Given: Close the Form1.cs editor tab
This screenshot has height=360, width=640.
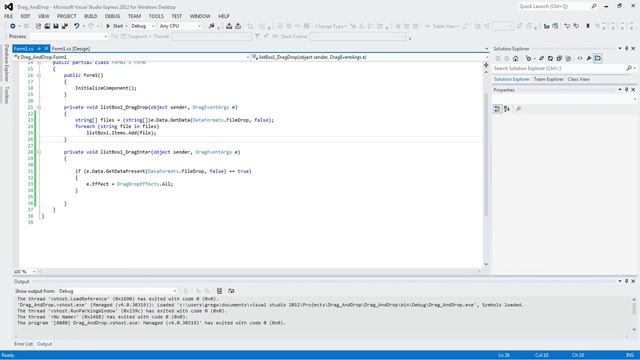Looking at the screenshot, I should (x=46, y=49).
